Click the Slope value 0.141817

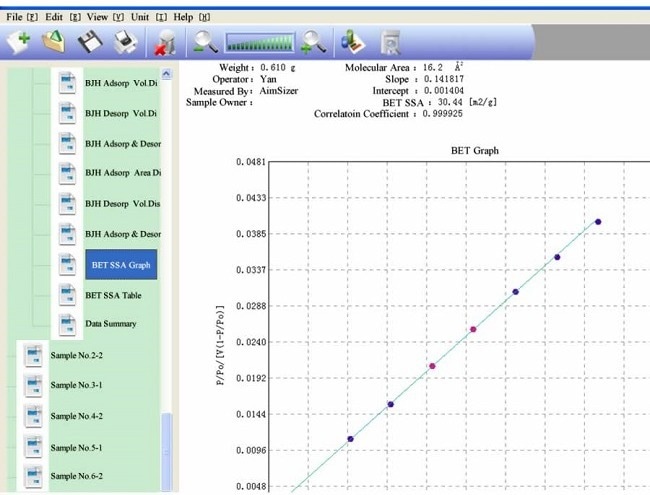(444, 79)
